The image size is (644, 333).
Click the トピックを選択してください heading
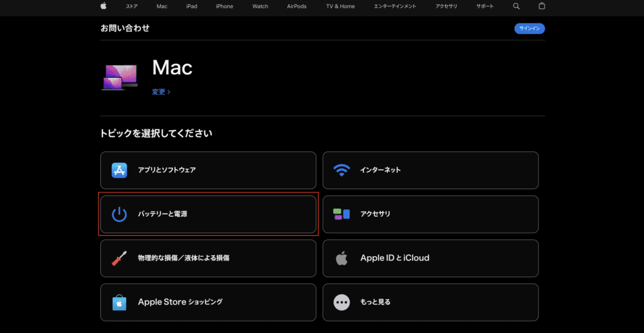pos(157,133)
